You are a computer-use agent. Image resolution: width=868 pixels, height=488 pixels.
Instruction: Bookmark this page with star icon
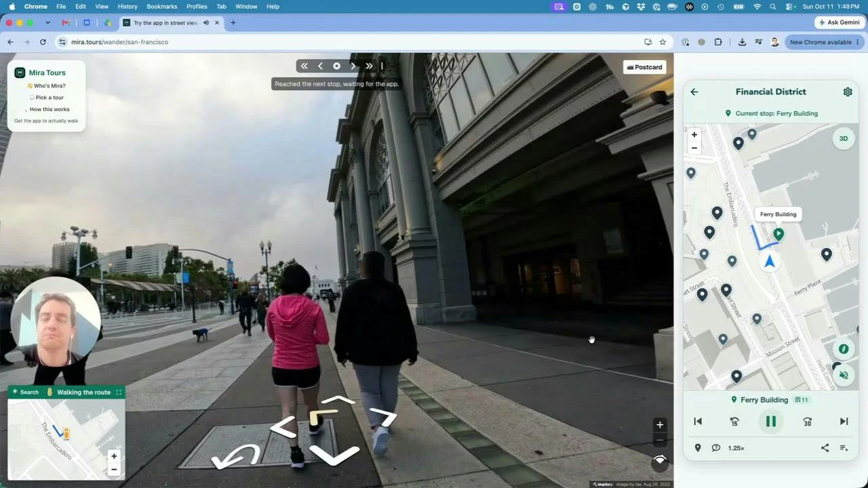tap(663, 42)
